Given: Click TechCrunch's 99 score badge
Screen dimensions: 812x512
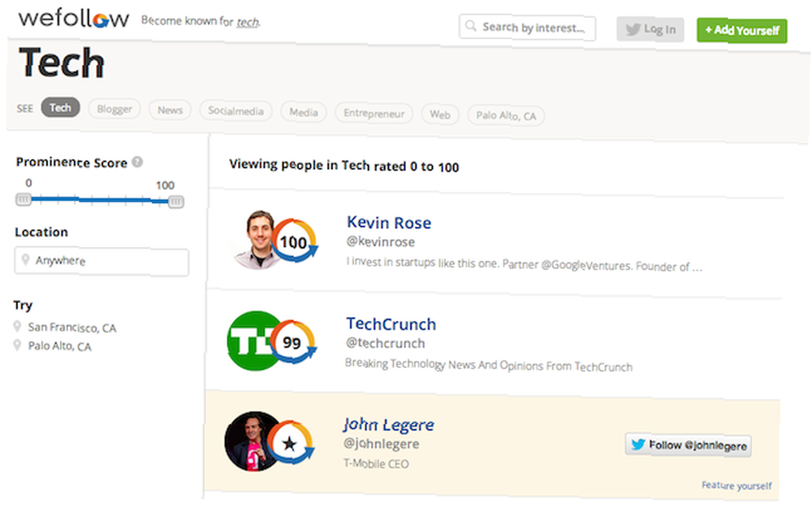Looking at the screenshot, I should [x=292, y=342].
